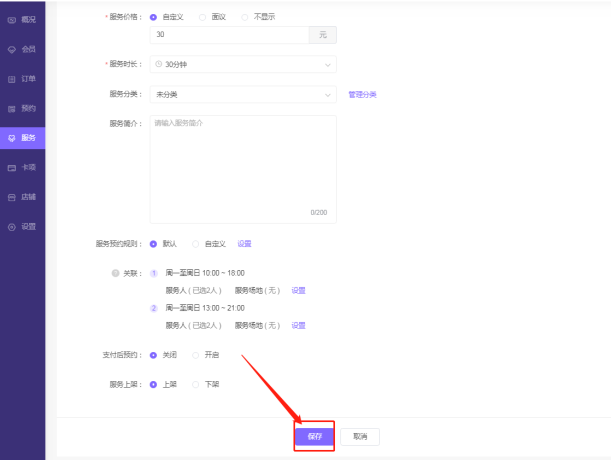Click the service price input showing 30

tap(230, 35)
